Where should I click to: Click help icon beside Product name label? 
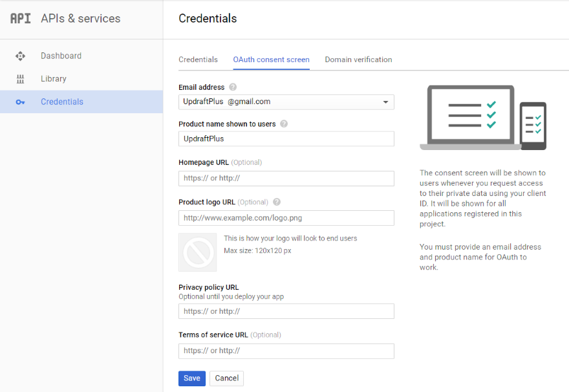pos(284,124)
